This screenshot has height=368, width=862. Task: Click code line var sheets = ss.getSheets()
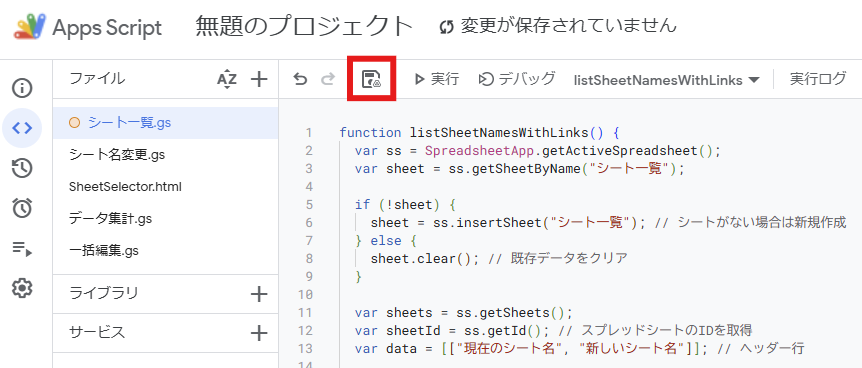click(463, 313)
